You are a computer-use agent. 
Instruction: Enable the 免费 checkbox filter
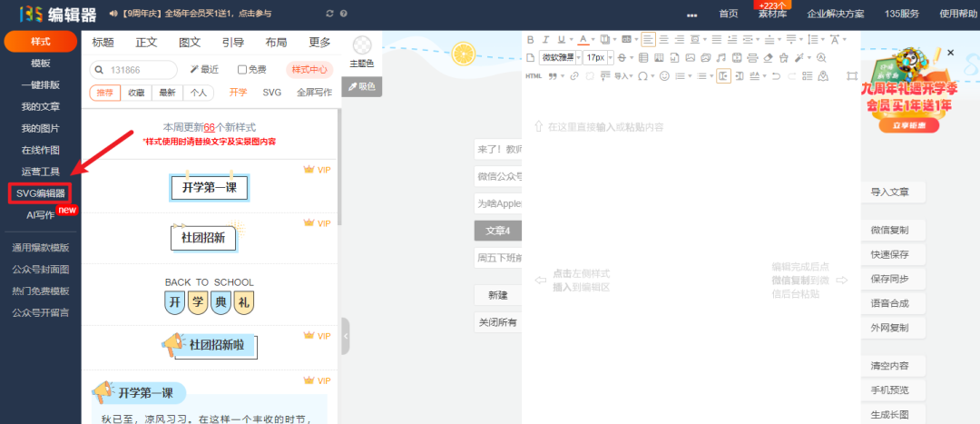[242, 70]
